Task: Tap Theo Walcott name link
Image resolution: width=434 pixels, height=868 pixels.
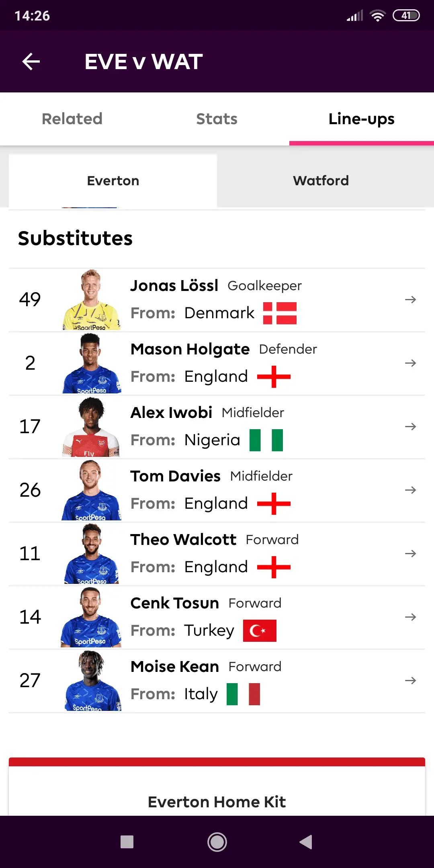Action: pyautogui.click(x=183, y=540)
